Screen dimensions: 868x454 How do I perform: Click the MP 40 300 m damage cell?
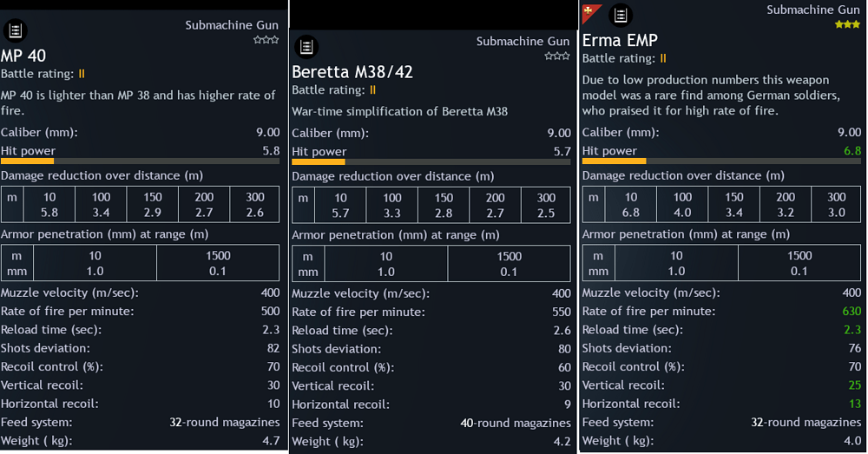click(x=254, y=205)
